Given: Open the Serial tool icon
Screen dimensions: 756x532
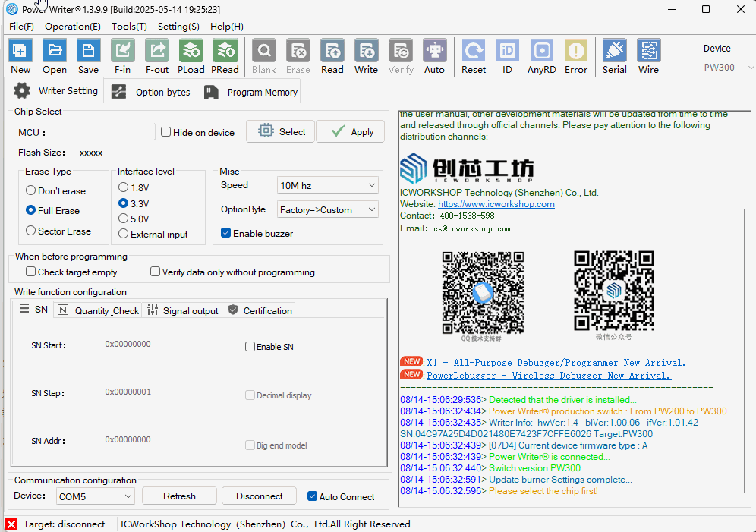Looking at the screenshot, I should (x=615, y=51).
